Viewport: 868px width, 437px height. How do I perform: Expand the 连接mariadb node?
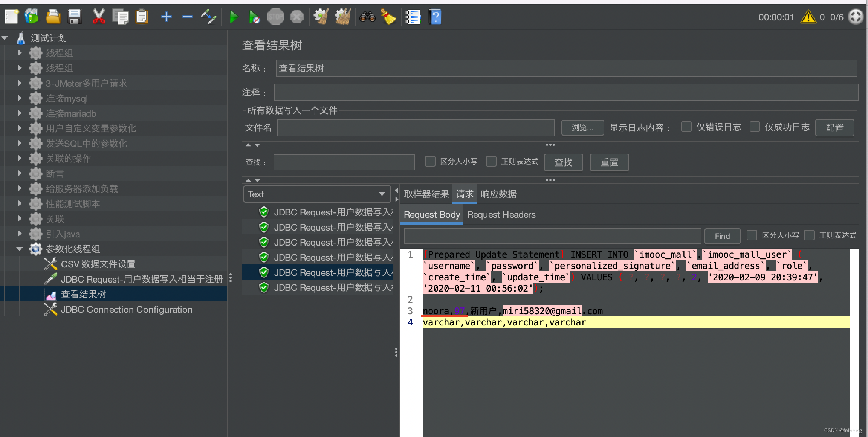tap(20, 113)
